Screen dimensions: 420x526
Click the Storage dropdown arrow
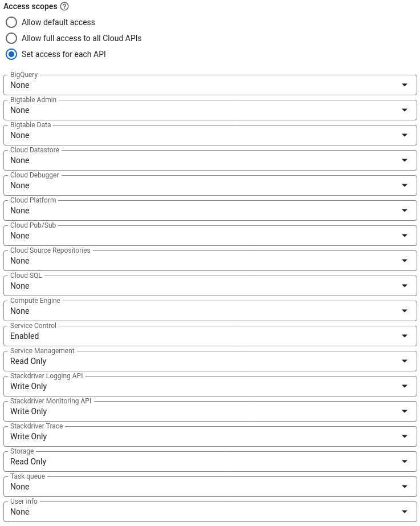coord(405,462)
